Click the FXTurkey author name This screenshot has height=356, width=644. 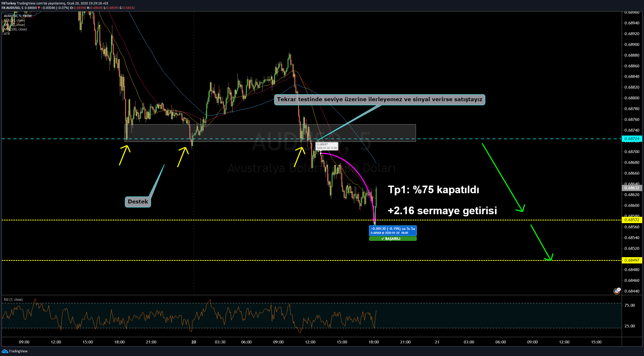(9, 3)
